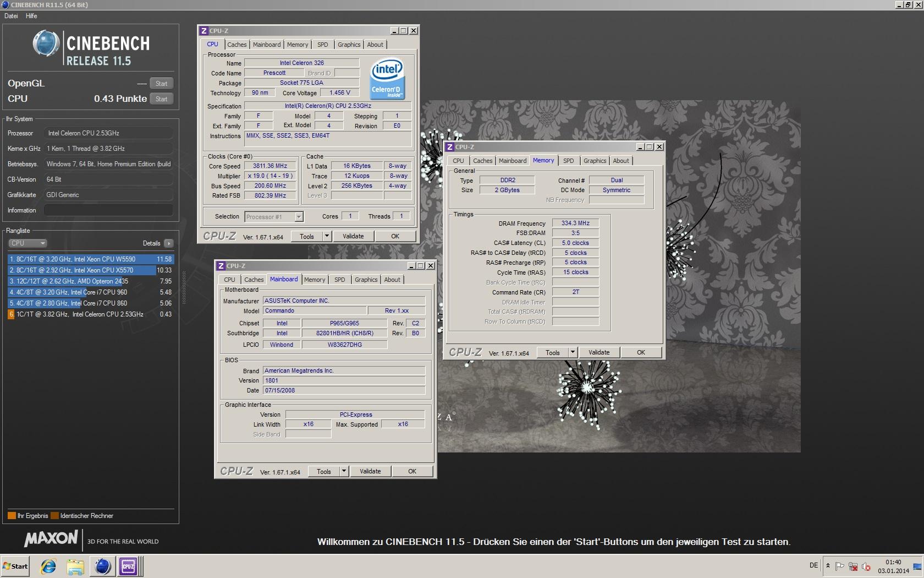Click Manufacturer ASUSTeK Computer INC. field
Screen dimensions: 924x578
[344, 301]
